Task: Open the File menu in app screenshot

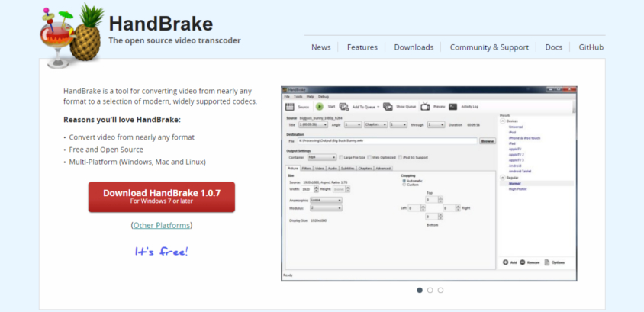Action: (x=287, y=96)
